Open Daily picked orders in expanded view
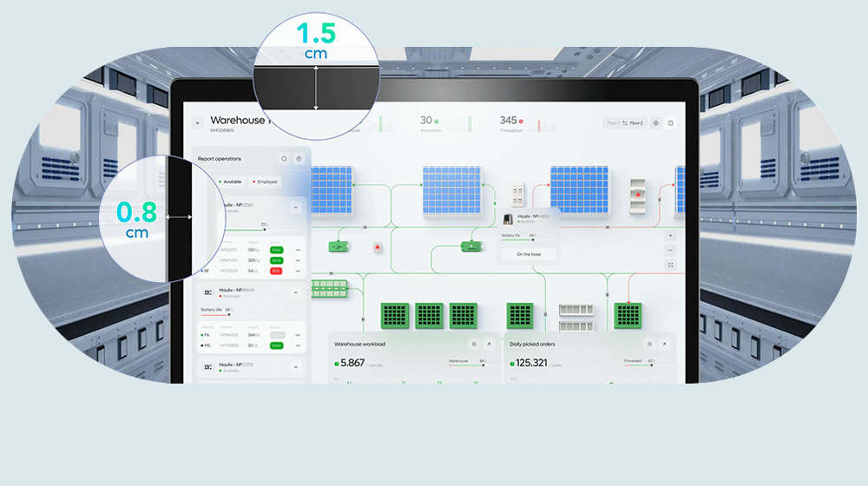 point(664,345)
